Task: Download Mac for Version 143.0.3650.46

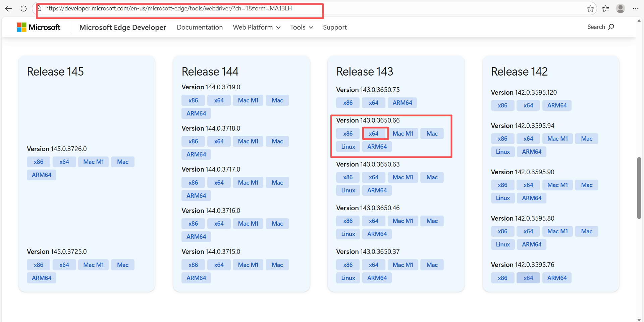Action: click(432, 221)
